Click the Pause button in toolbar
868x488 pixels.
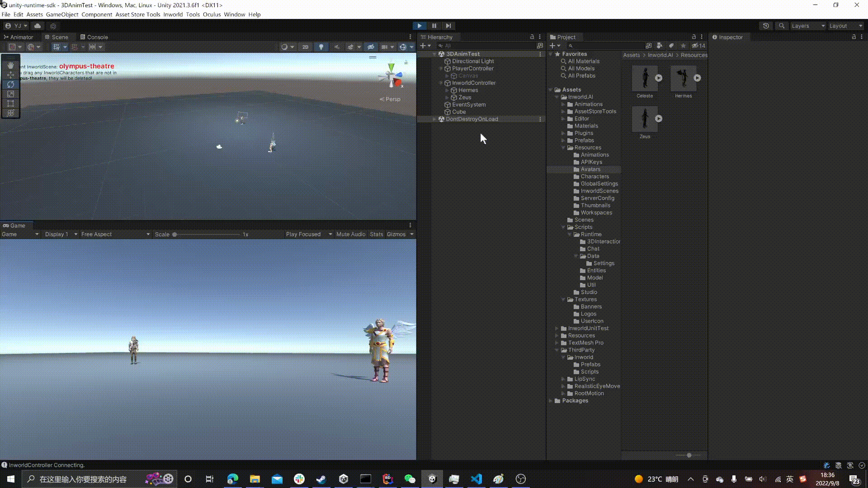tap(434, 26)
